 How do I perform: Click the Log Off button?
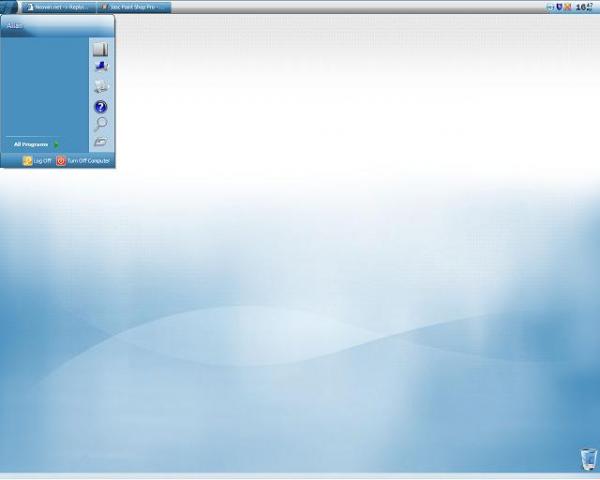pos(37,161)
